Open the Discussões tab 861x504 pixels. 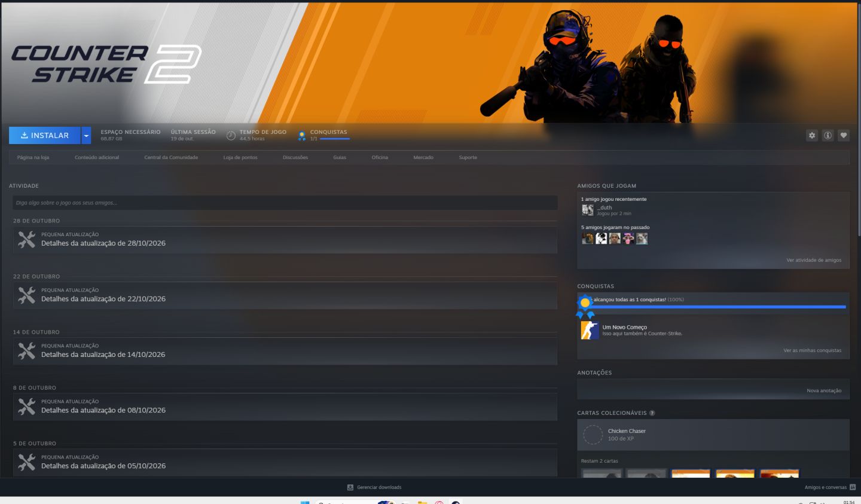pyautogui.click(x=295, y=157)
